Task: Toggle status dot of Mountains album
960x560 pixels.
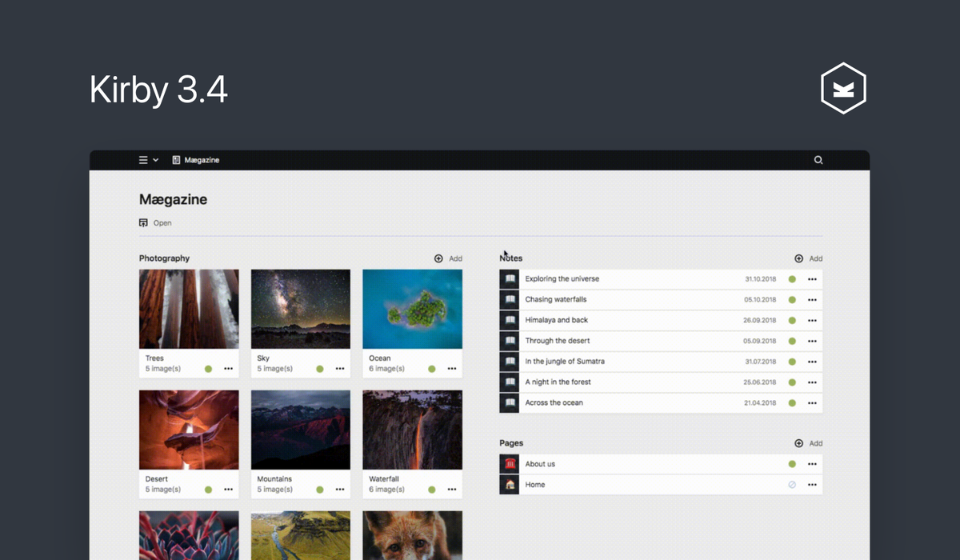Action: 320,490
